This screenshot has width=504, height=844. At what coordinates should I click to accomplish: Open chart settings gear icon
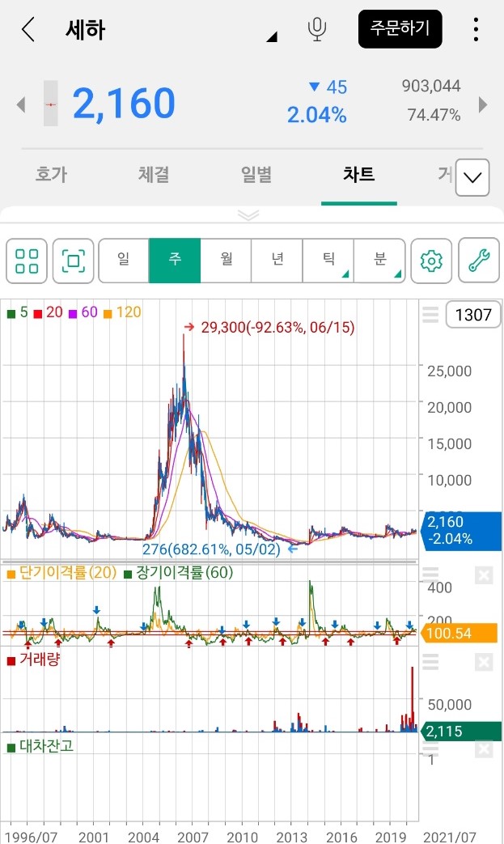431,261
